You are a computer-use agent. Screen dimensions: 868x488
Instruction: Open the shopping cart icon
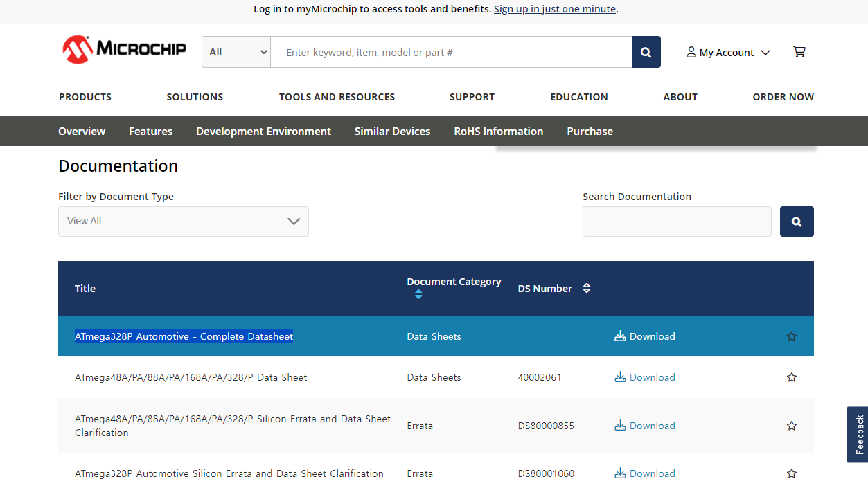[x=799, y=52]
